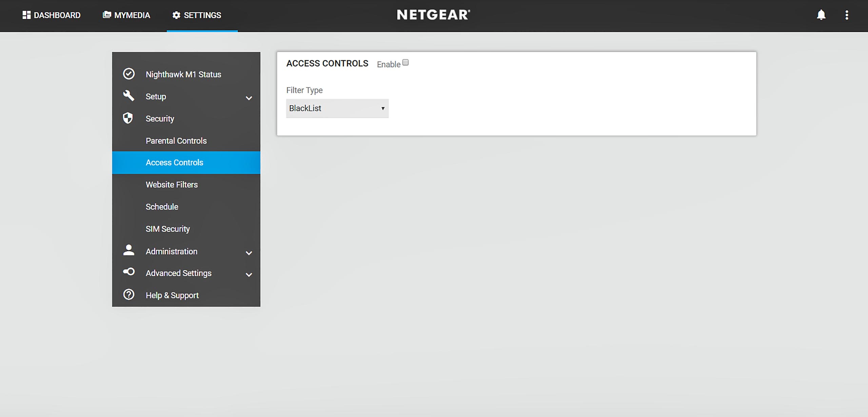Image resolution: width=868 pixels, height=417 pixels.
Task: Go to Parental Controls
Action: [176, 141]
